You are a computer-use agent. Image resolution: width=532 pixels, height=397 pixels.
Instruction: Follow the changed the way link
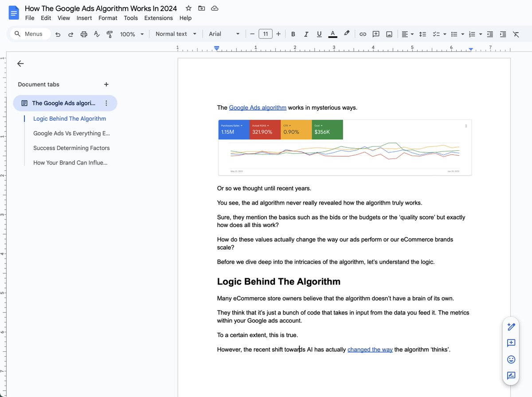[x=370, y=350]
